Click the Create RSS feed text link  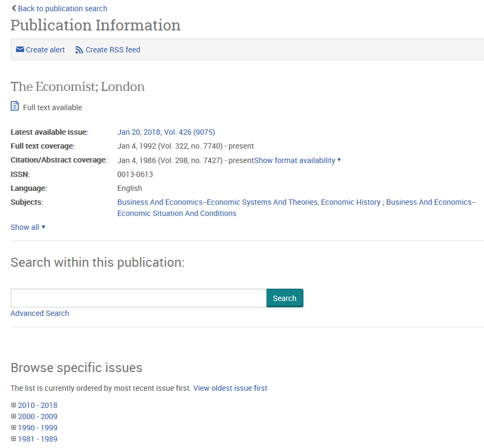113,50
